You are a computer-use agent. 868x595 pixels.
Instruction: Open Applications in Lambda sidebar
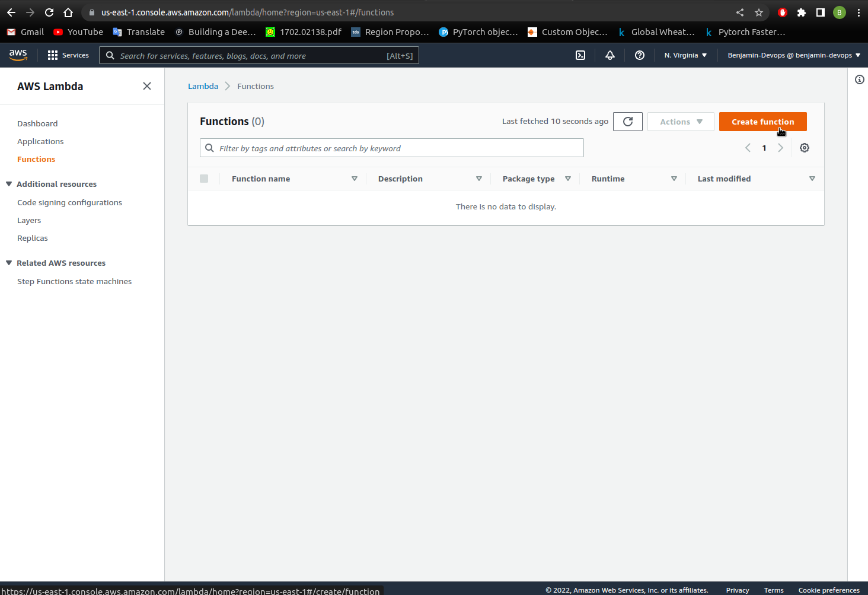tap(40, 141)
